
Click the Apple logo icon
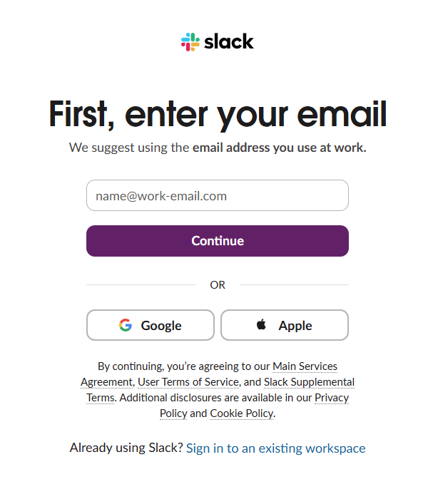(261, 324)
